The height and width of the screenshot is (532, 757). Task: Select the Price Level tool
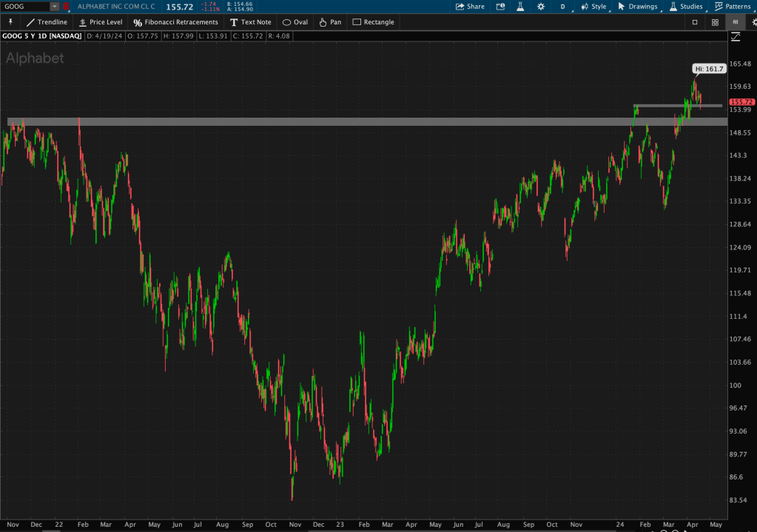click(101, 22)
